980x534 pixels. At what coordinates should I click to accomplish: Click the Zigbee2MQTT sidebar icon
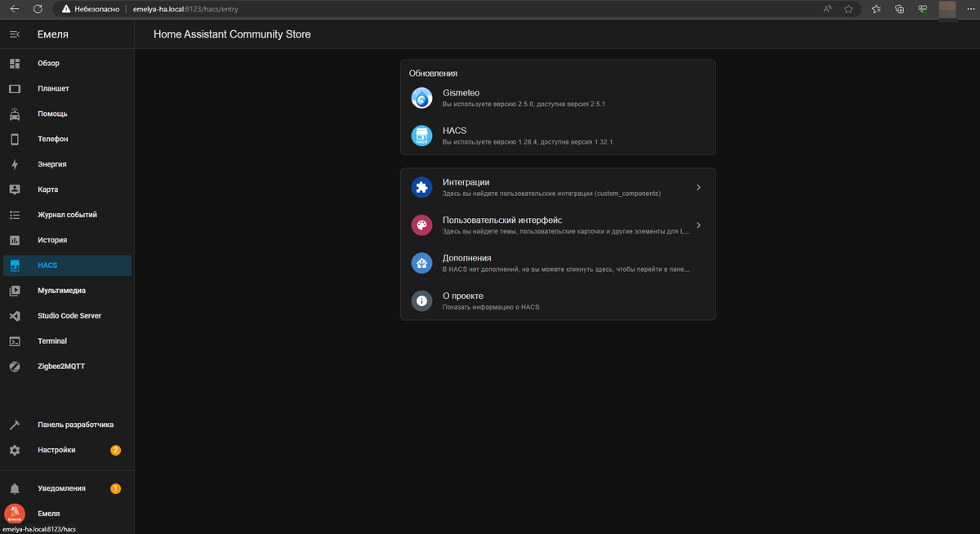[x=15, y=367]
